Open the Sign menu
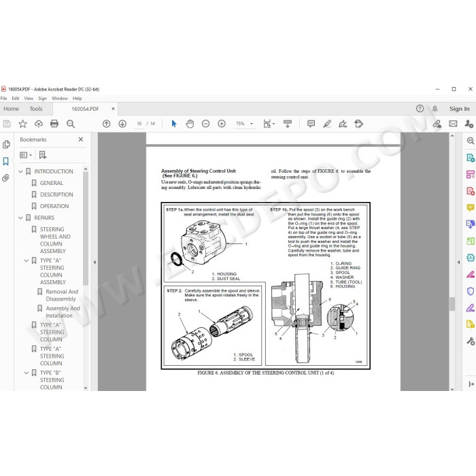Image resolution: width=476 pixels, height=476 pixels. coord(42,99)
